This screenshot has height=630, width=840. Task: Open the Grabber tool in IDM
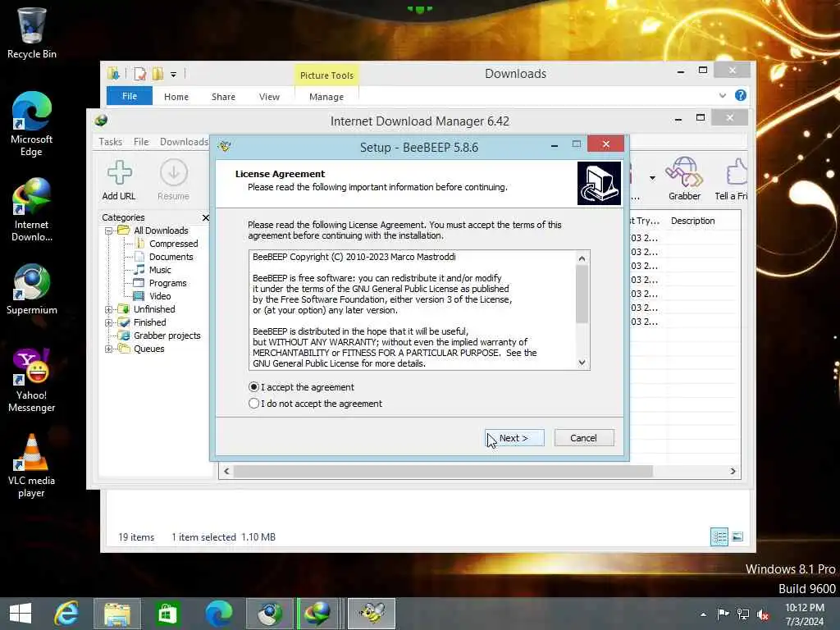pos(684,178)
